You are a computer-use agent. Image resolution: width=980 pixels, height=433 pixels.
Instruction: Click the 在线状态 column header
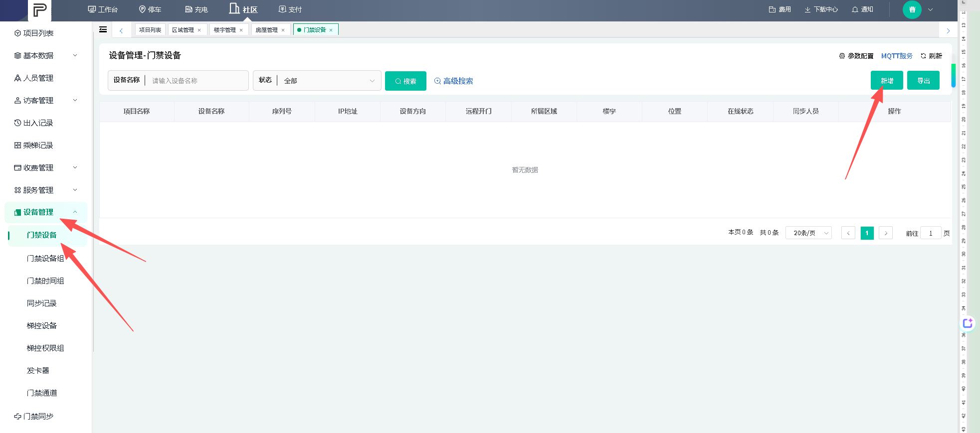pyautogui.click(x=740, y=111)
